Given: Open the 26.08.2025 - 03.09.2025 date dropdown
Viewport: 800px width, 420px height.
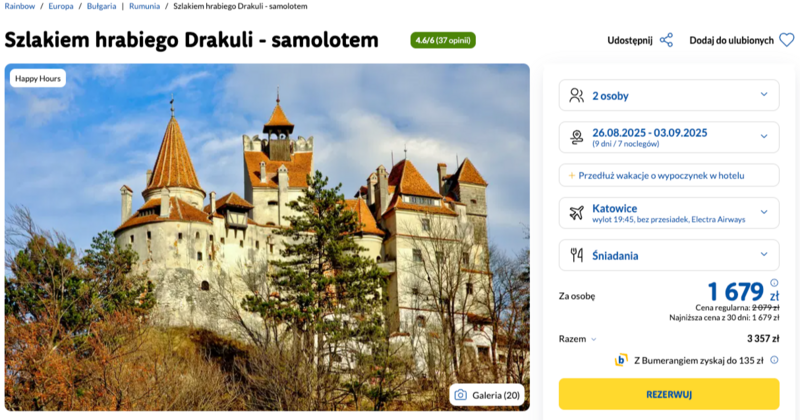Looking at the screenshot, I should [669, 137].
